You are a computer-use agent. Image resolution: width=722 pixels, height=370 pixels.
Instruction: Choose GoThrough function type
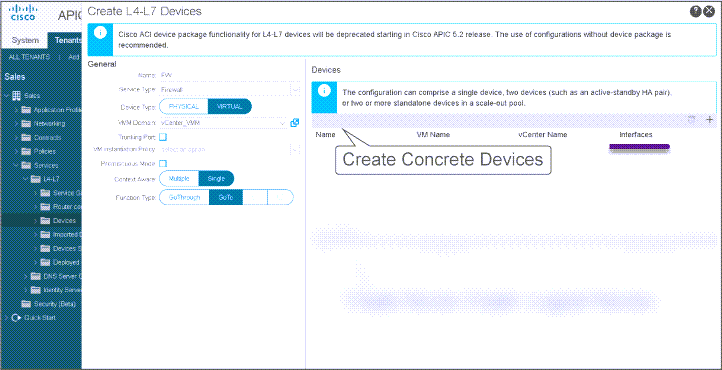pyautogui.click(x=184, y=197)
